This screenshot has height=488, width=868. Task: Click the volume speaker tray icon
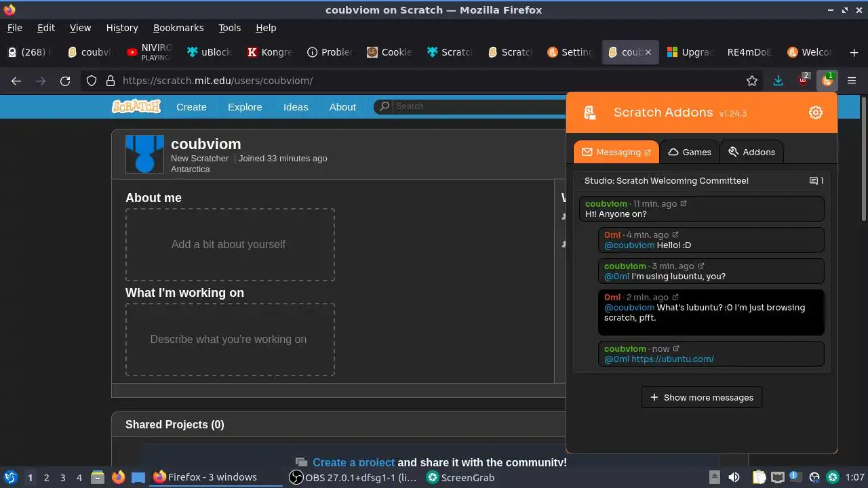tap(734, 477)
